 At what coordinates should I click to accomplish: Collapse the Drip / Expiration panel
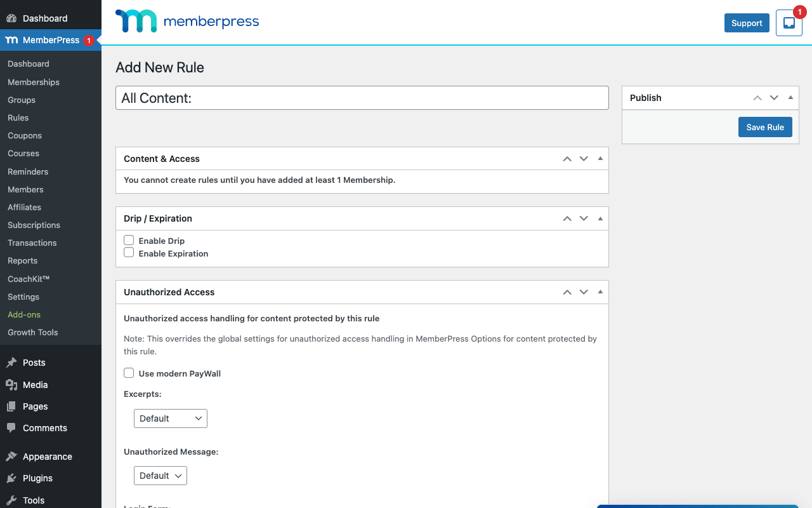click(600, 218)
